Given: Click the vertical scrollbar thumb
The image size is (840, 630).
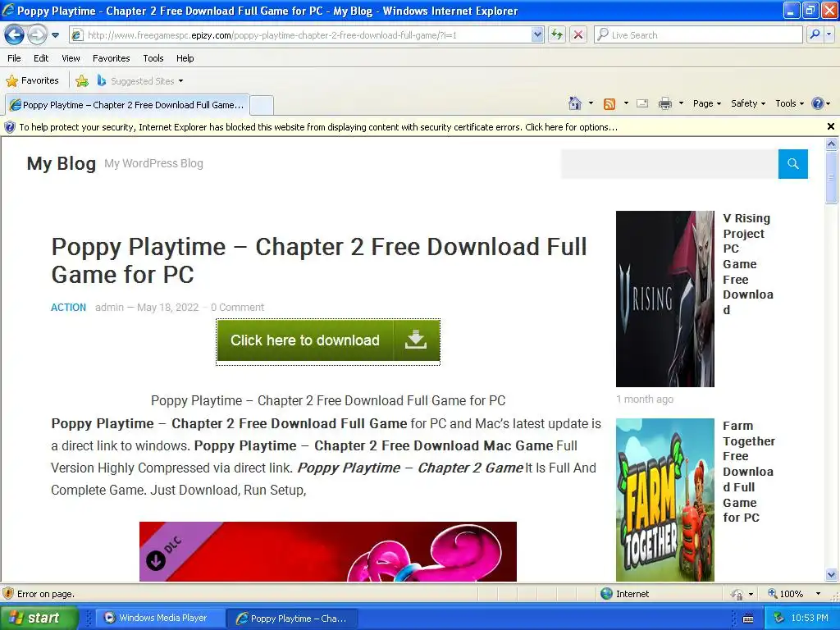Looking at the screenshot, I should click(x=832, y=177).
